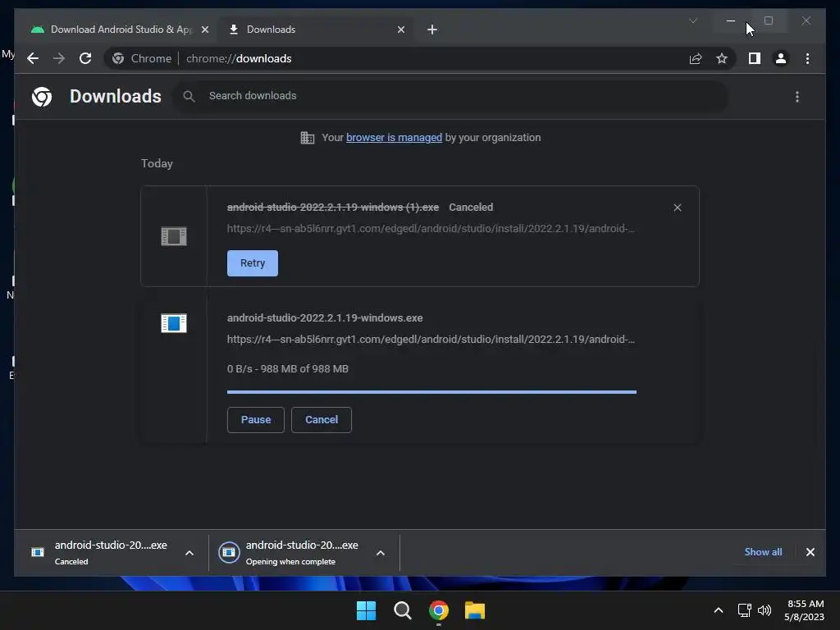Close the Downloads tab
This screenshot has width=840, height=630.
[x=400, y=30]
